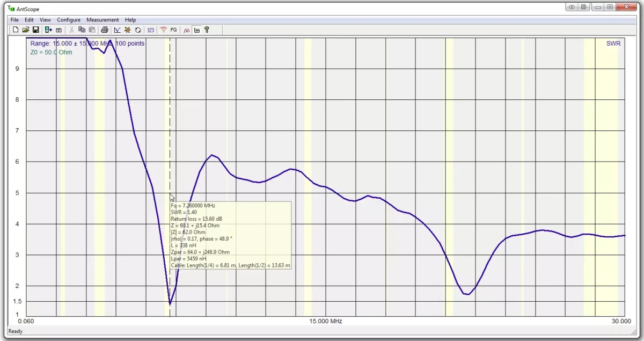Viewport: 644px width, 341px height.
Task: Copy the chart to the clipboard
Action: [x=82, y=30]
